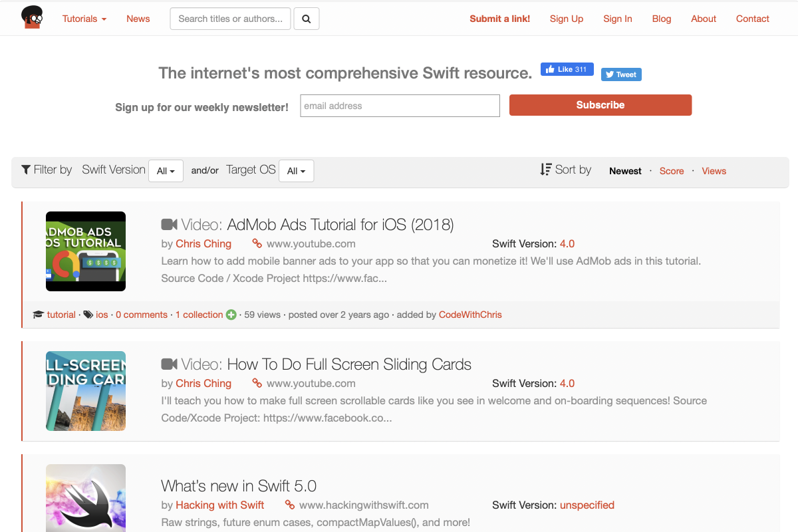Click the Sort by icon
This screenshot has width=798, height=532.
pos(546,170)
